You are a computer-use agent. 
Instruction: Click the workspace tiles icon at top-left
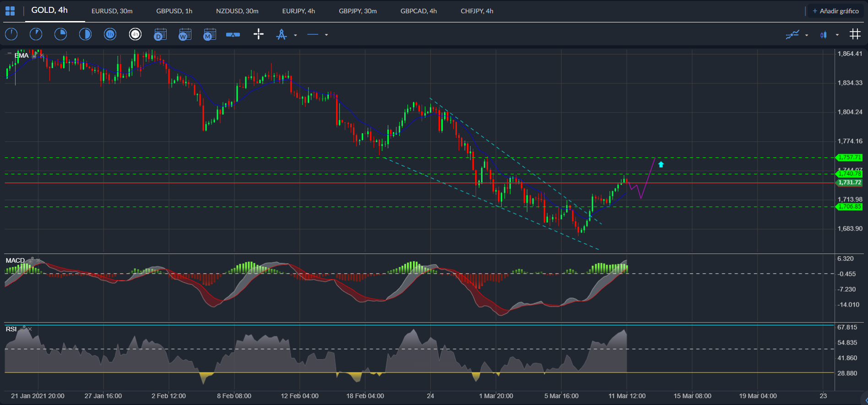point(10,11)
